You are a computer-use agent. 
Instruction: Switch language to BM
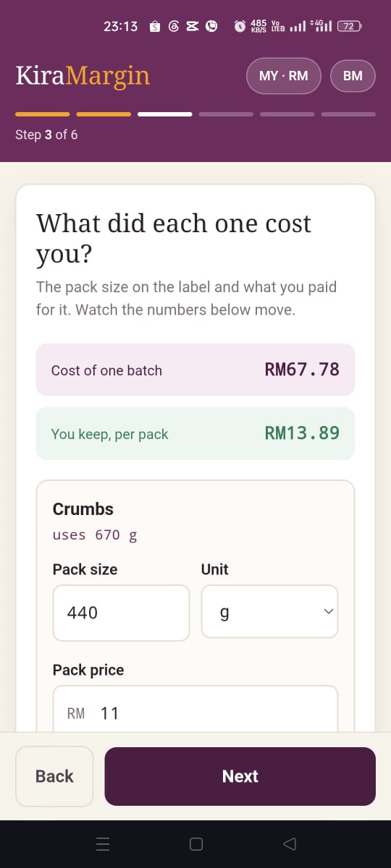pyautogui.click(x=353, y=76)
